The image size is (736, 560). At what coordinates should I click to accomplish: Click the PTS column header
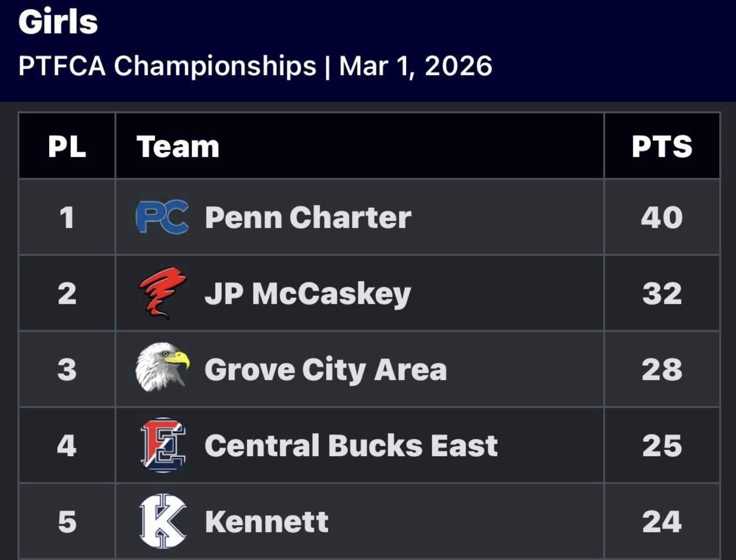(662, 146)
